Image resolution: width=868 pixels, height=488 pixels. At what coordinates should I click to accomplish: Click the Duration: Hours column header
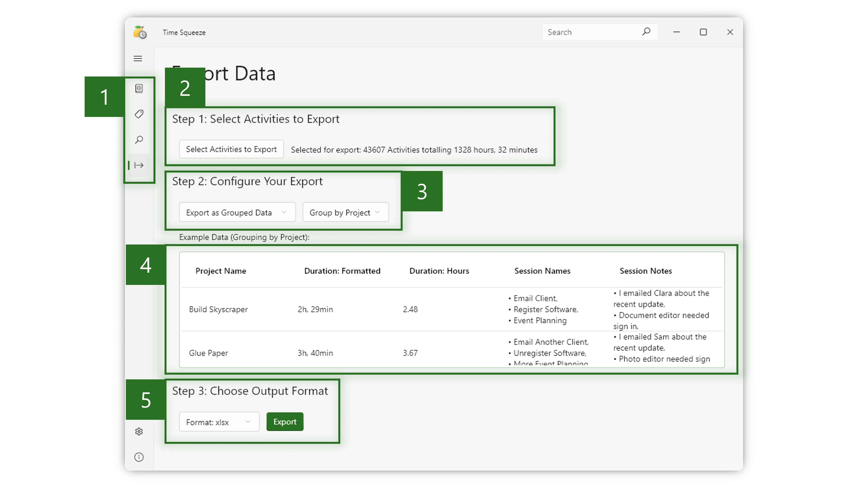(439, 271)
